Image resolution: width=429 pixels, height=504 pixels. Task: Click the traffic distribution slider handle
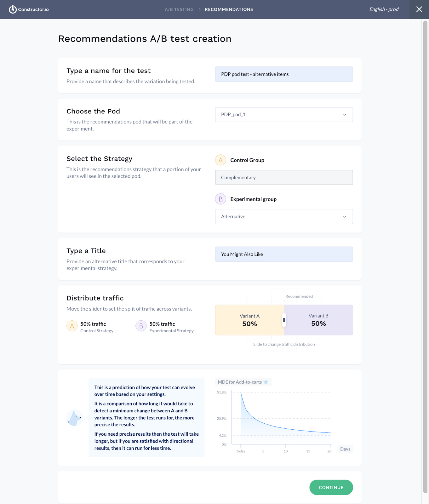point(284,320)
